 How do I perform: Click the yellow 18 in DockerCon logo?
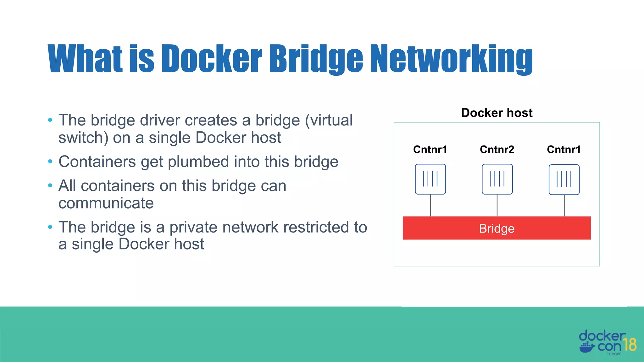click(630, 345)
